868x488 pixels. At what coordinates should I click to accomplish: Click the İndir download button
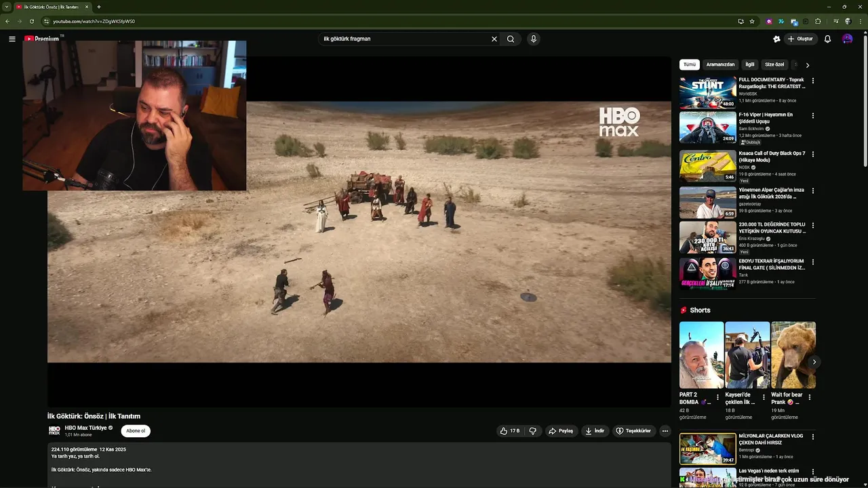(595, 431)
